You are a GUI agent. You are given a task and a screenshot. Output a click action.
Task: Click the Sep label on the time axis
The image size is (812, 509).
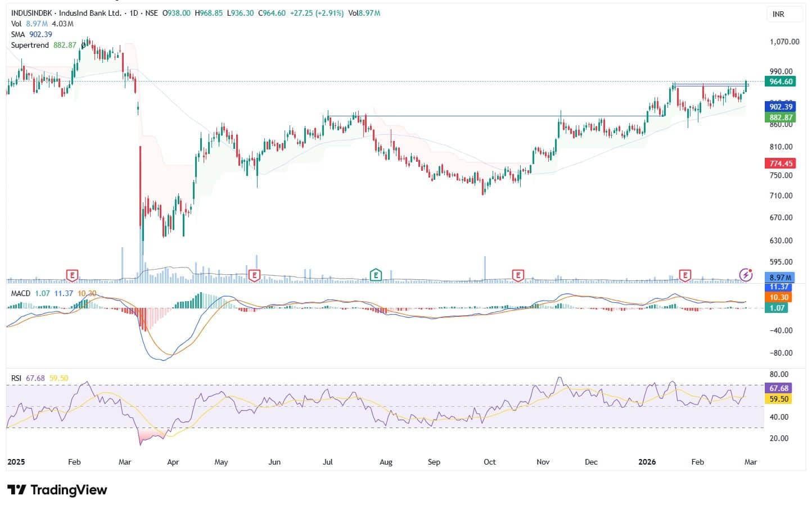click(x=434, y=462)
